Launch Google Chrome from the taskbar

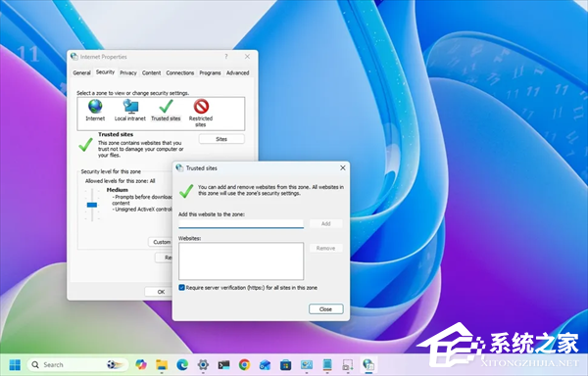tap(244, 364)
